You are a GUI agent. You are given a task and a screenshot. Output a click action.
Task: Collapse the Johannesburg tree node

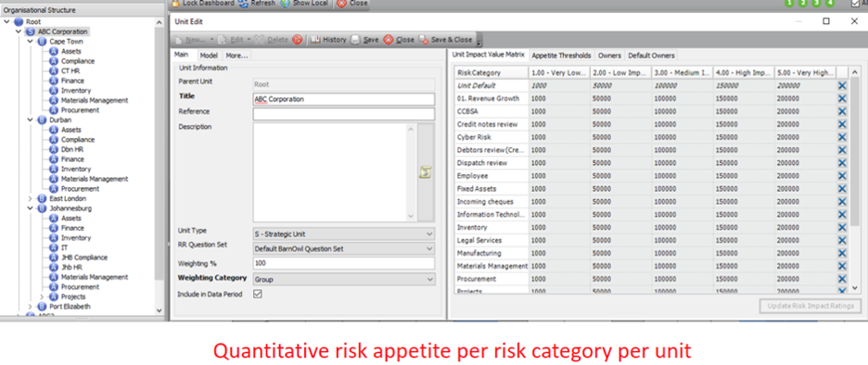pos(30,208)
